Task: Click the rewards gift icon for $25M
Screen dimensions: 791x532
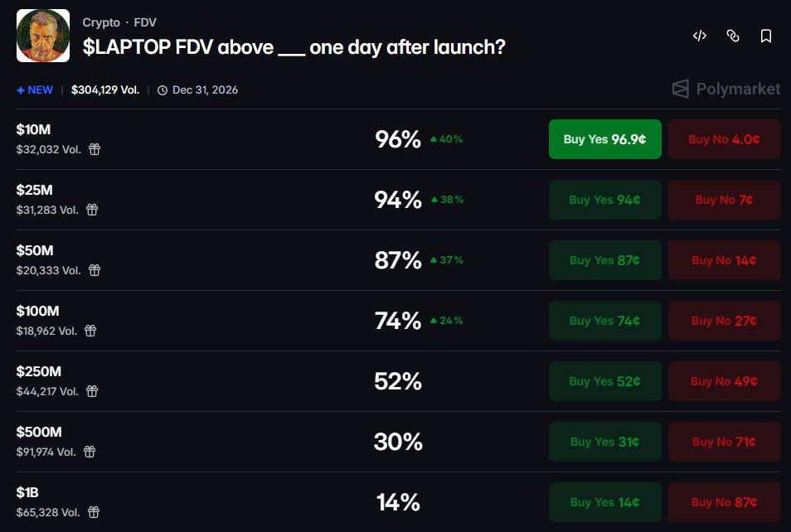Action: (92, 210)
